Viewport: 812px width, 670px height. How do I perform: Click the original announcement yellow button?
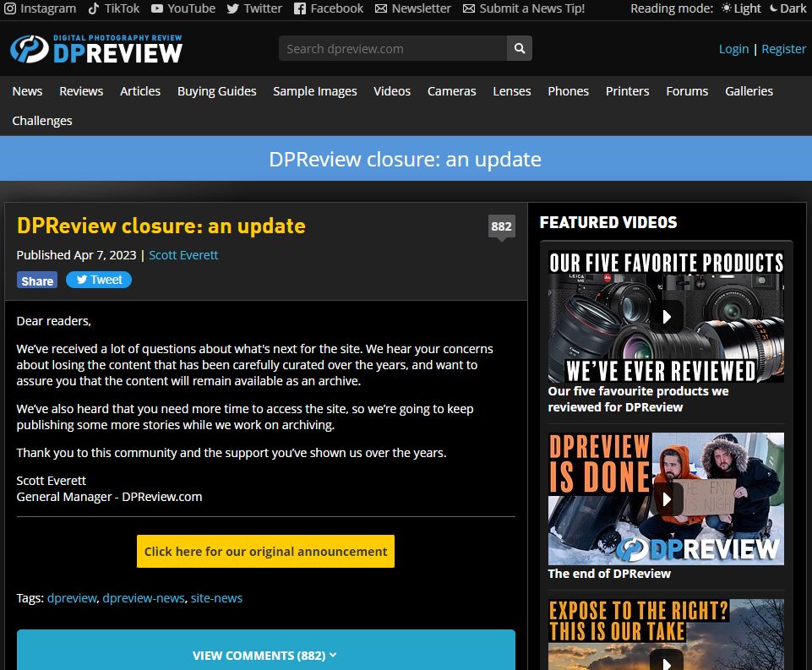coord(265,552)
